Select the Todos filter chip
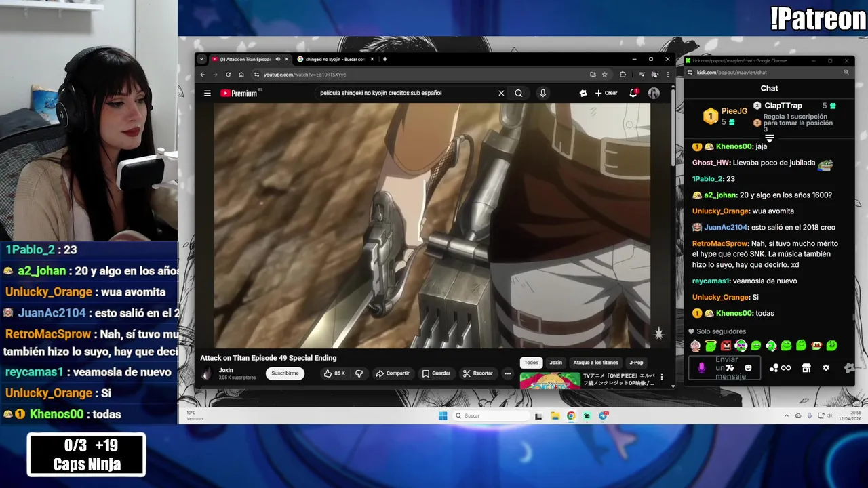This screenshot has width=868, height=488. pos(531,363)
